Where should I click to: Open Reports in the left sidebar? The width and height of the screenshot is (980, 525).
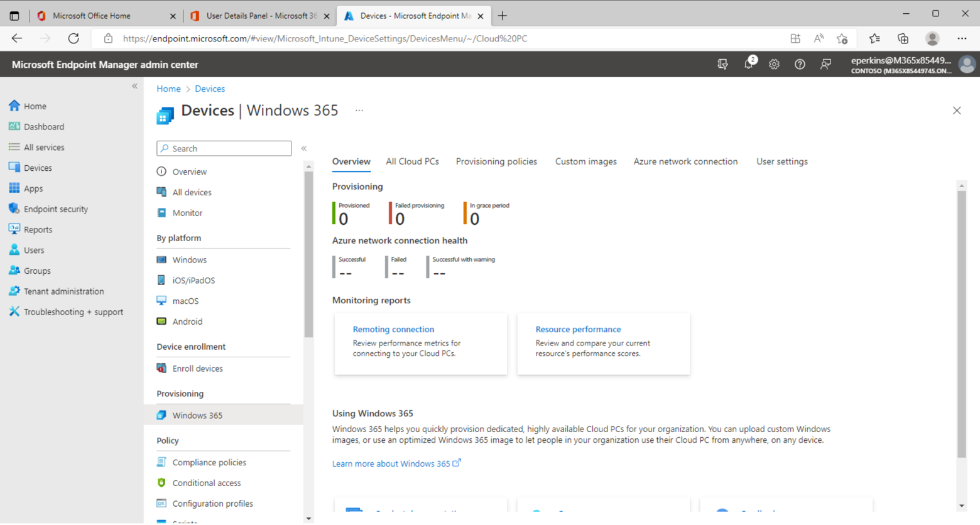(x=30, y=230)
